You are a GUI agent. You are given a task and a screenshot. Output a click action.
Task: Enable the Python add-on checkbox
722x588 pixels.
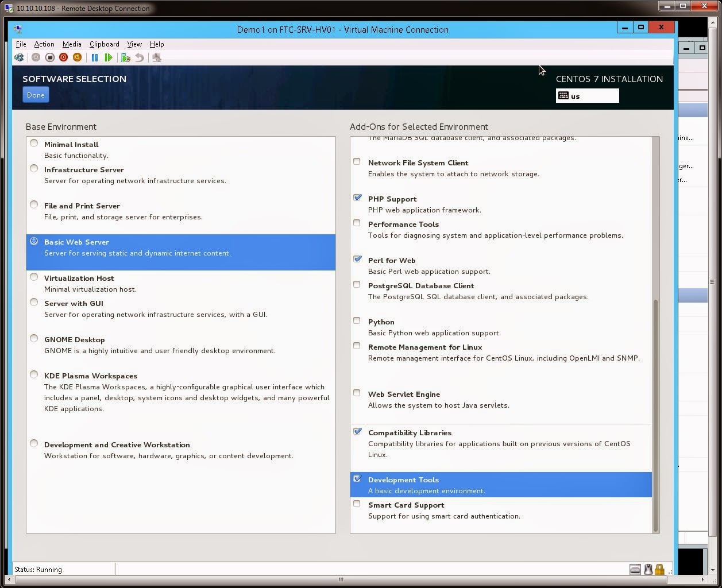[357, 321]
